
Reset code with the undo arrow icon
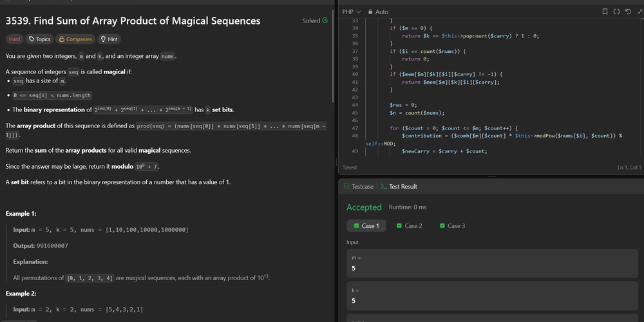pos(628,12)
